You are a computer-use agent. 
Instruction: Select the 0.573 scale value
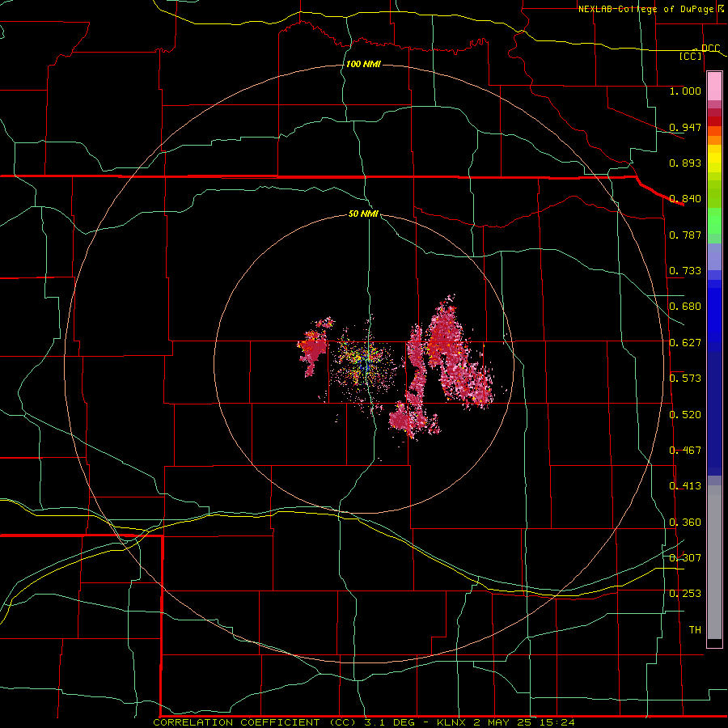coord(685,378)
